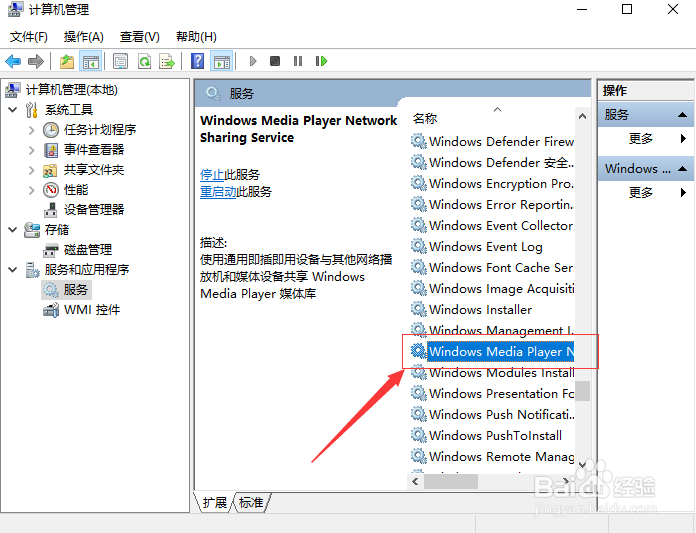
Task: Open Disk Management (磁盘管理) in tree
Action: click(87, 250)
